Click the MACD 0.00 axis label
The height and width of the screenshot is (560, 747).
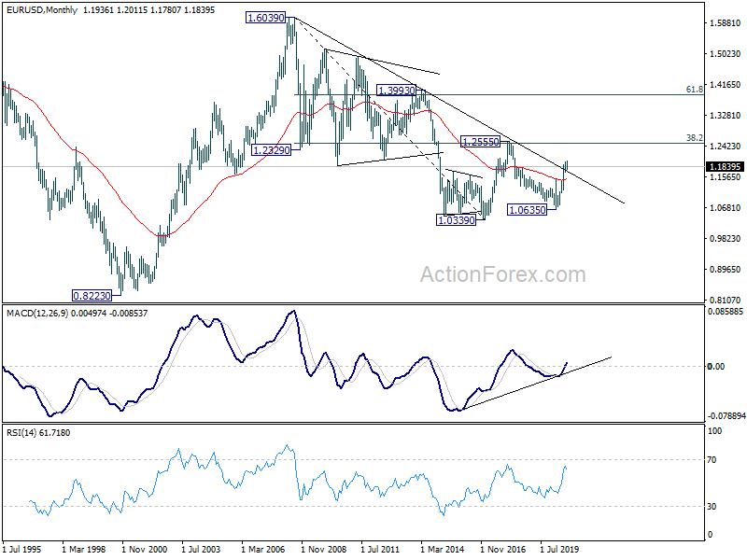pyautogui.click(x=717, y=366)
